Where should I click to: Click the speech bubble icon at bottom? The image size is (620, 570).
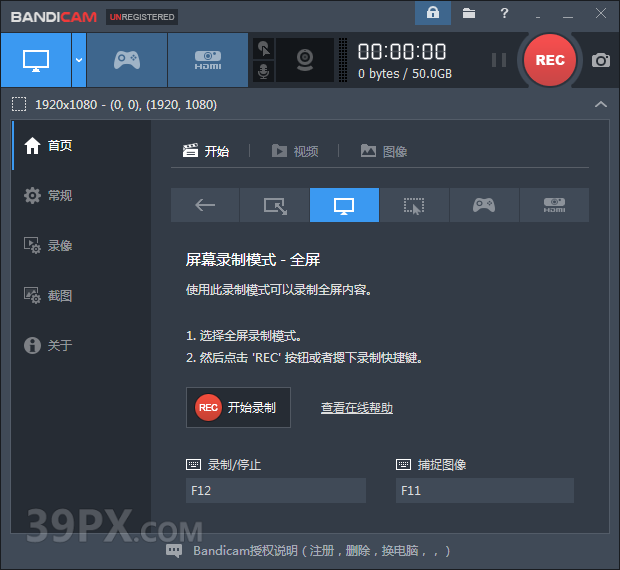click(174, 551)
